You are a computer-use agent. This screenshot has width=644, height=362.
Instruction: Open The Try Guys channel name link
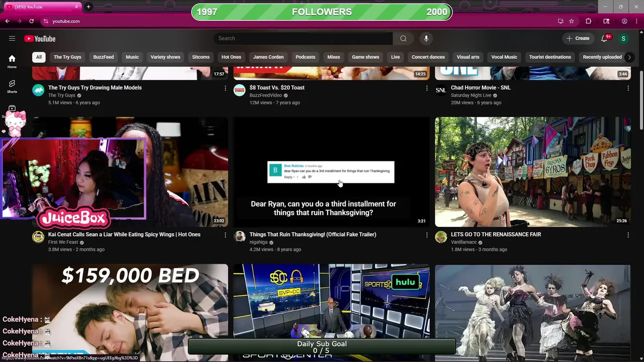click(61, 96)
